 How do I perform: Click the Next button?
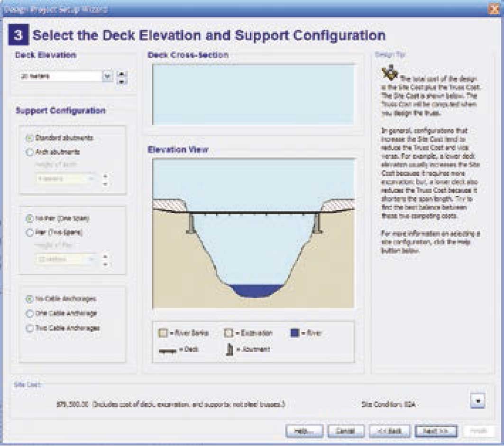(x=436, y=431)
